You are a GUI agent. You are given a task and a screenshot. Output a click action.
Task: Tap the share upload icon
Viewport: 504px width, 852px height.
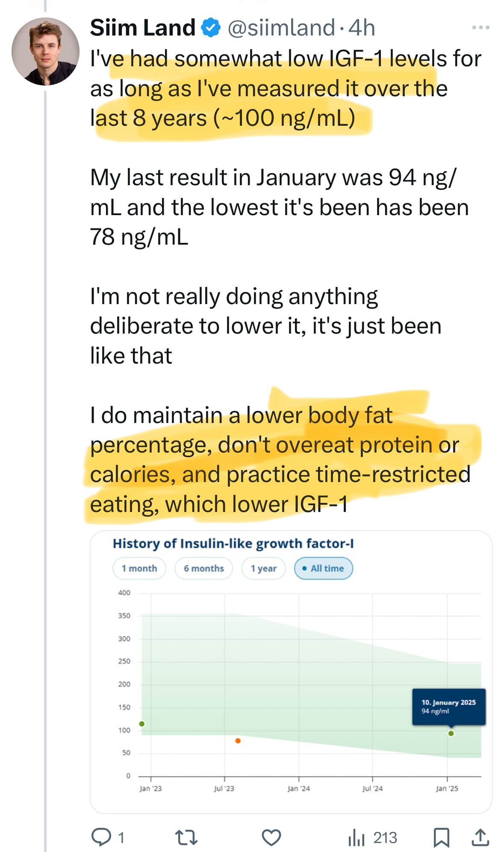coord(480,837)
